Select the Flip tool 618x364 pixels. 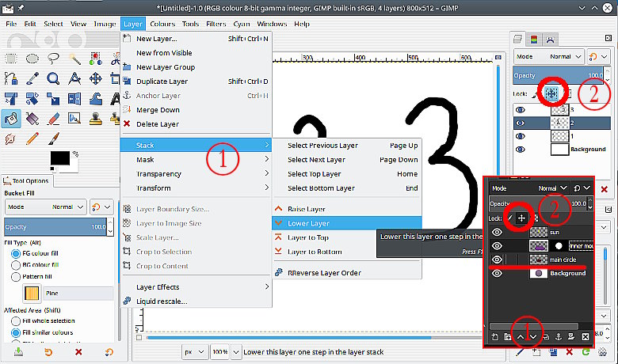coord(74,98)
